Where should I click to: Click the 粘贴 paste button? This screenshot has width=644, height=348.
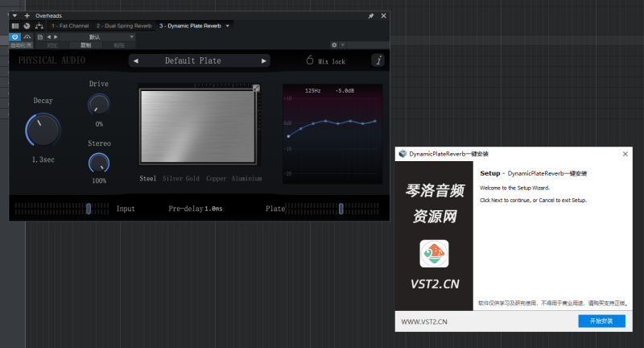tap(119, 45)
